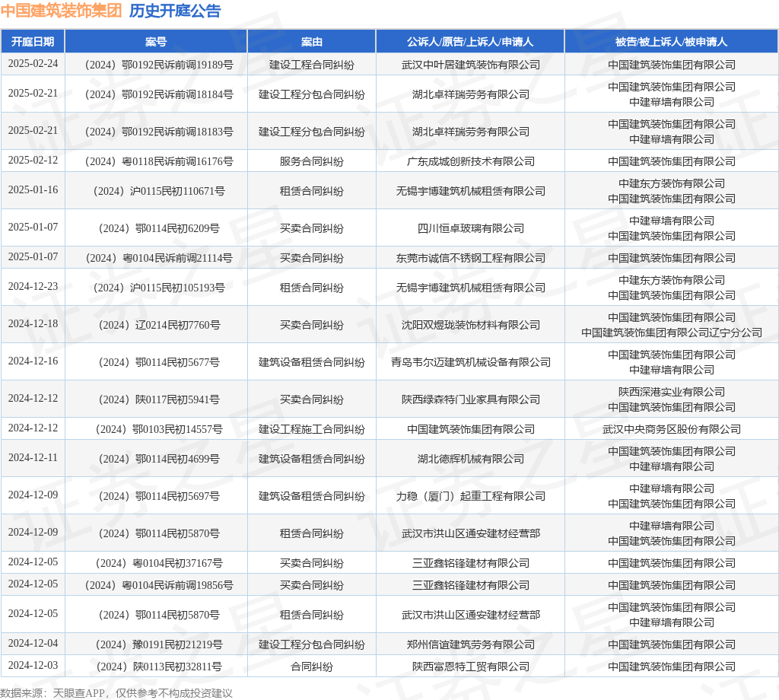Click plaintiff 陕西绿森特门业家具有限公司
The image size is (779, 700).
coord(470,400)
